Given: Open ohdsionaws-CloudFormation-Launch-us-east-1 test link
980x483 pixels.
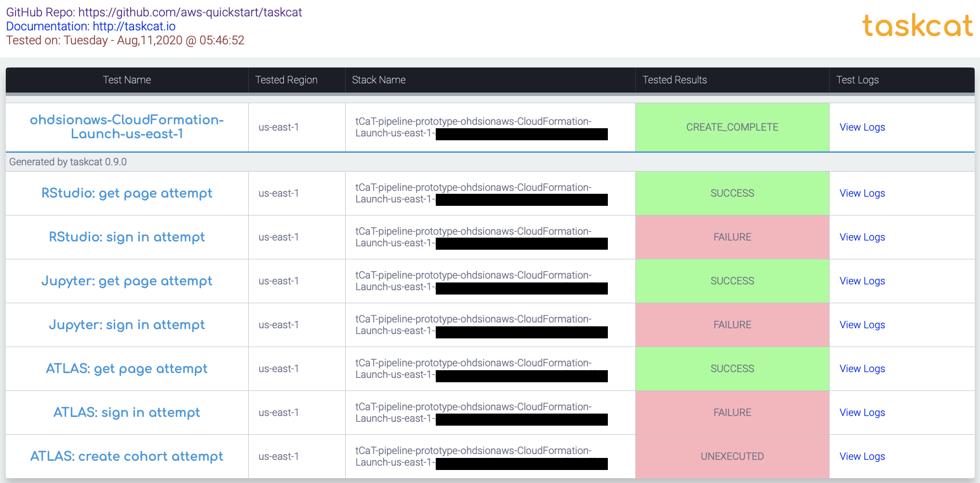Looking at the screenshot, I should tap(127, 127).
